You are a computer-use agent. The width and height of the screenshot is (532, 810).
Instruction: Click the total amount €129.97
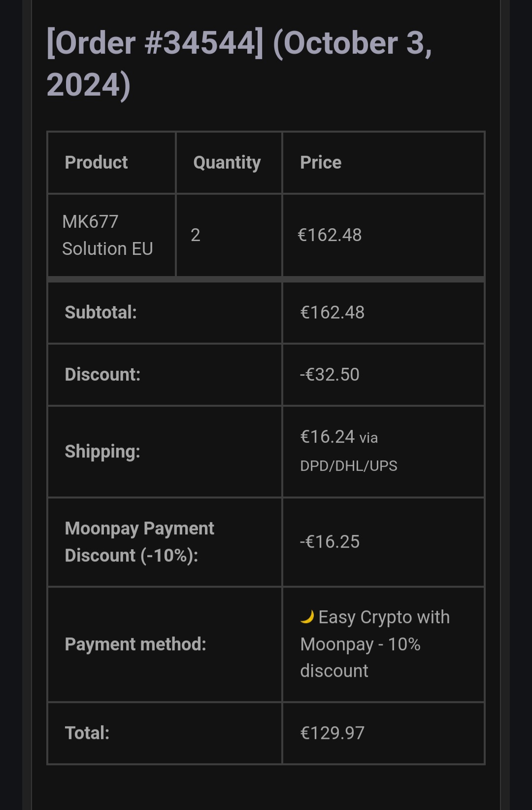332,733
